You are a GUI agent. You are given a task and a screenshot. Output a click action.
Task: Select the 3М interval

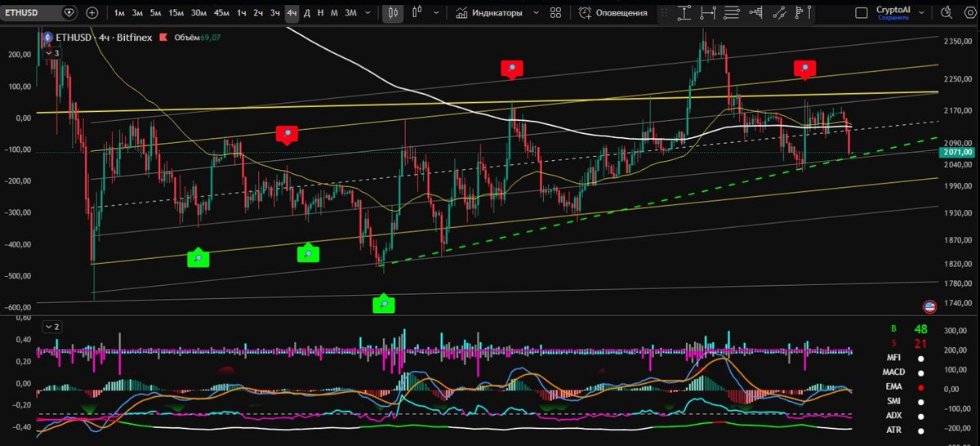(x=350, y=13)
